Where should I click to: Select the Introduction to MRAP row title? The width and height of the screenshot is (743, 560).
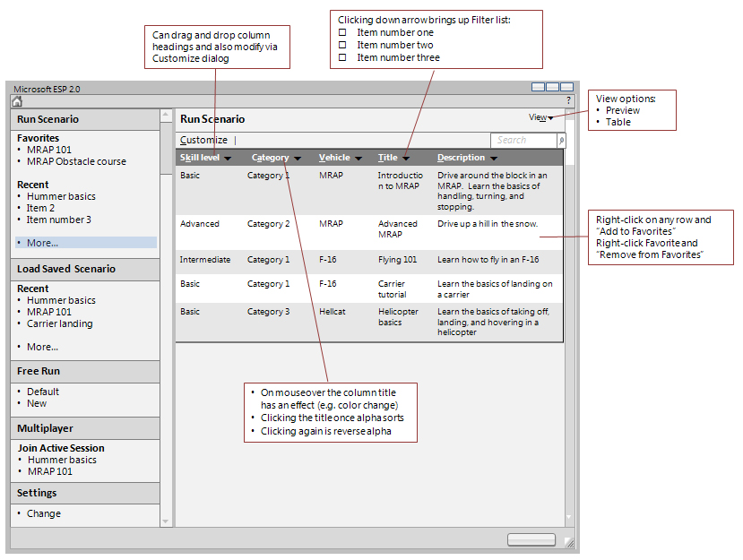[400, 181]
